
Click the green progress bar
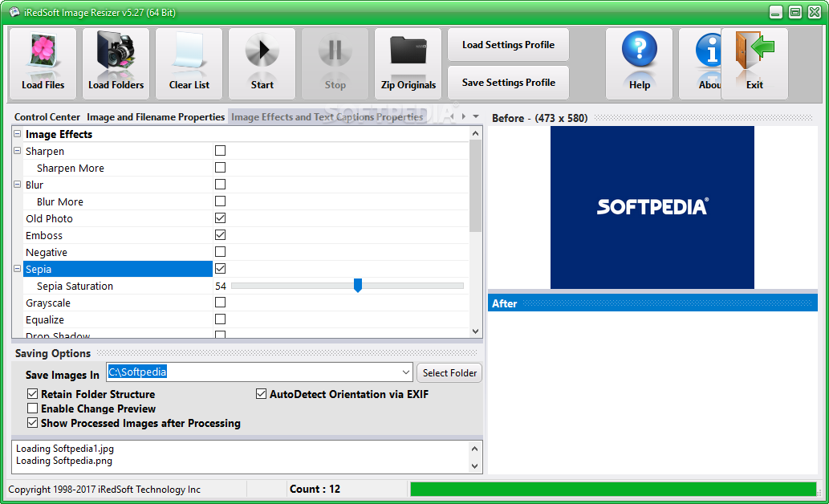click(613, 490)
